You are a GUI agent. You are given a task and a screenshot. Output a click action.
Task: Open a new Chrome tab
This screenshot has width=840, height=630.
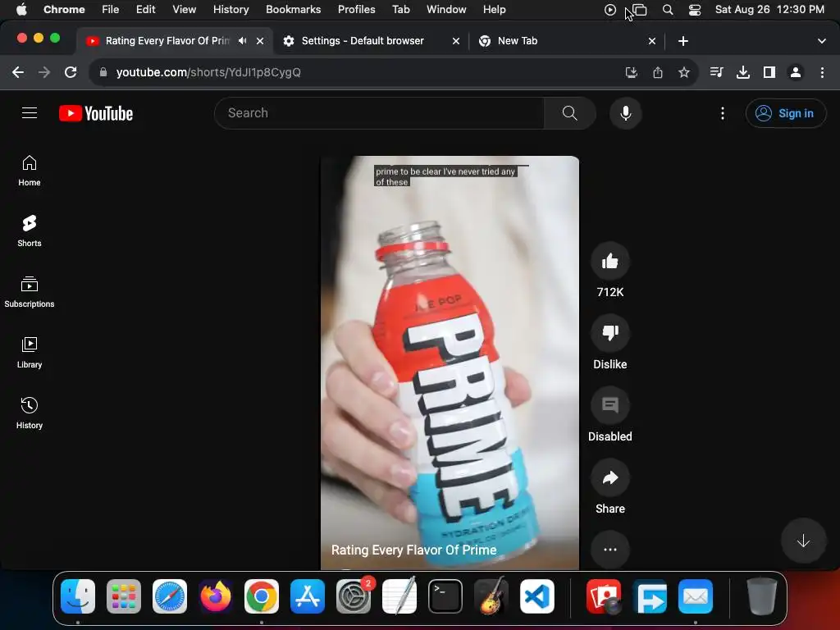tap(682, 41)
